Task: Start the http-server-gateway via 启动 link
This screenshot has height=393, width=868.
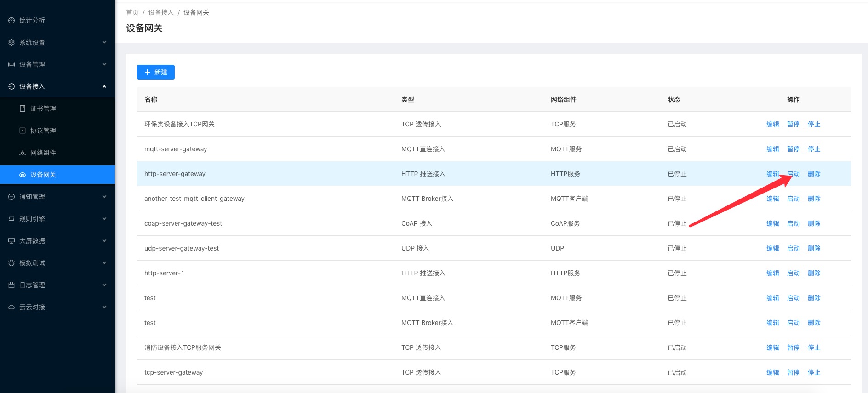Action: pos(794,174)
